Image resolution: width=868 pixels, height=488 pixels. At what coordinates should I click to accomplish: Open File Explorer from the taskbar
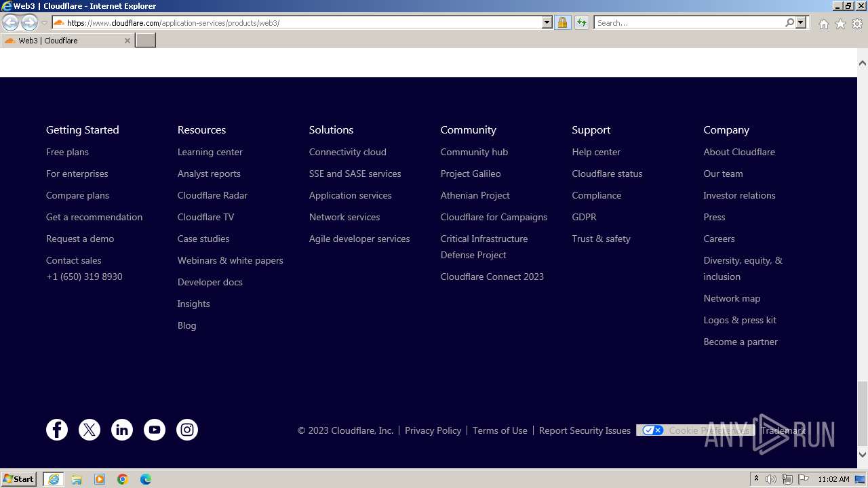(77, 479)
